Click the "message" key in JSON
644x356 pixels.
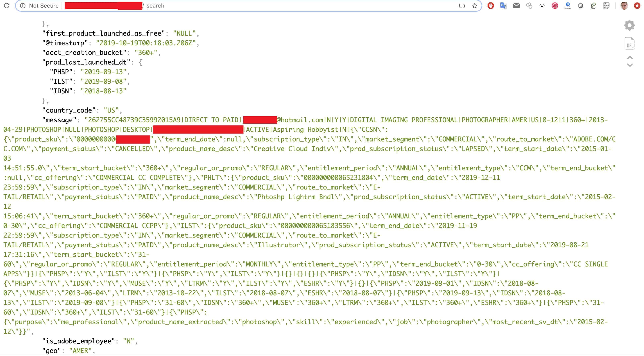[x=59, y=120]
